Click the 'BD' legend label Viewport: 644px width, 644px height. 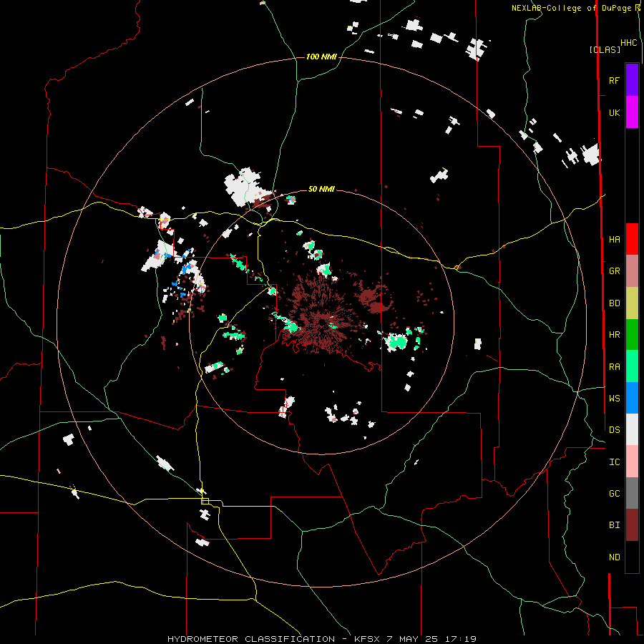point(614,303)
